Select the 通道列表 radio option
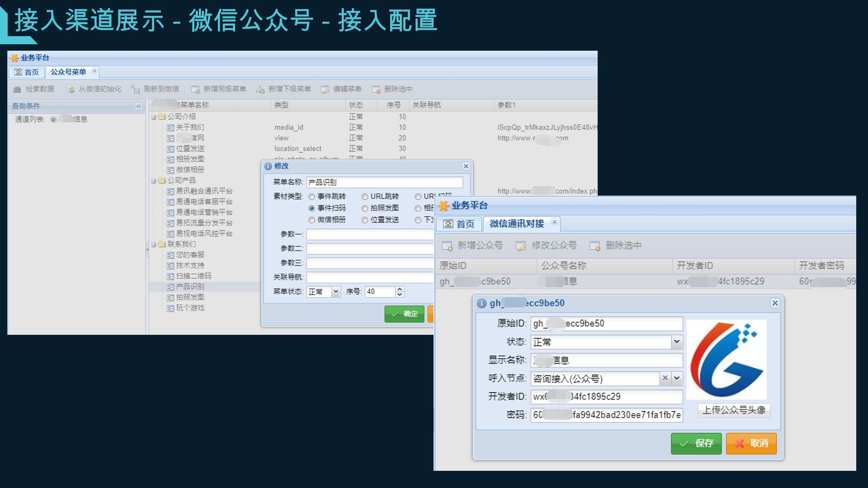The height and width of the screenshot is (488, 868). [53, 120]
